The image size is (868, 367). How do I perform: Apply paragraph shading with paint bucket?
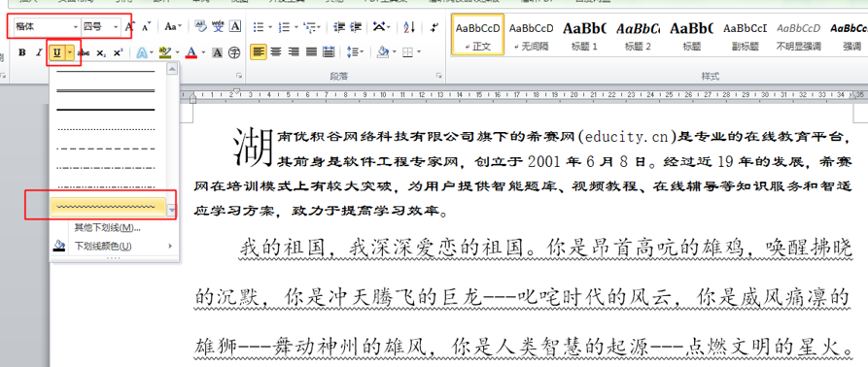pos(383,52)
